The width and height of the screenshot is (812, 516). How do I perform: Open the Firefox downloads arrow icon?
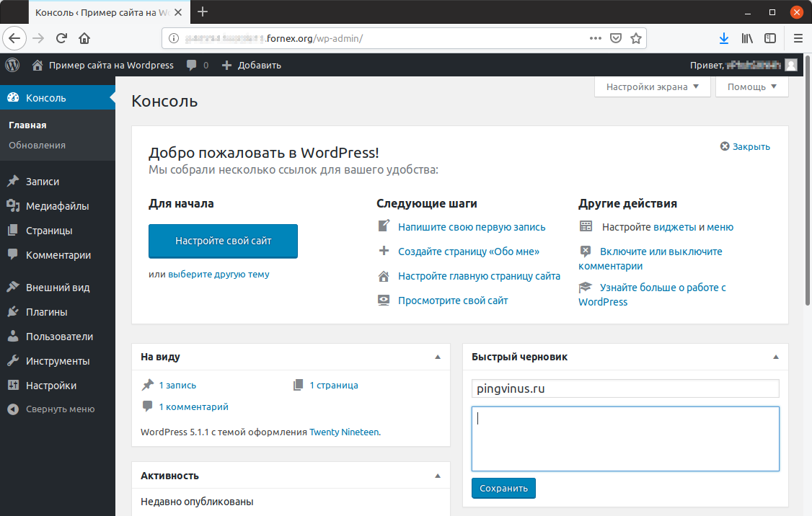coord(723,38)
